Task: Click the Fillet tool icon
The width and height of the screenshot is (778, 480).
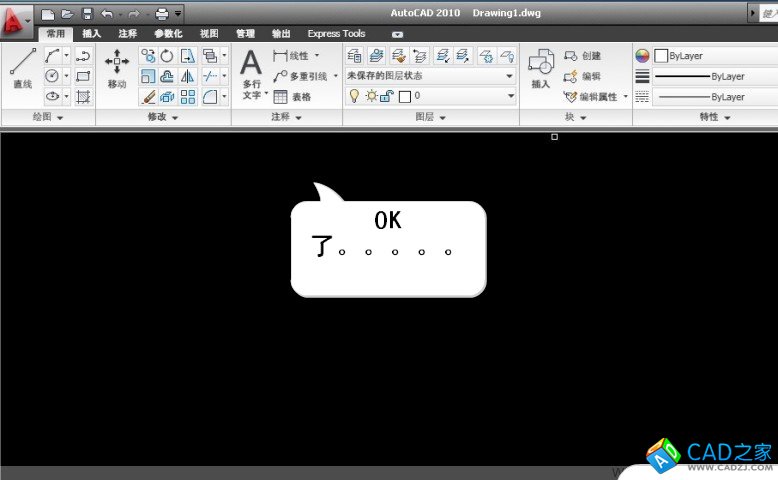Action: point(210,96)
